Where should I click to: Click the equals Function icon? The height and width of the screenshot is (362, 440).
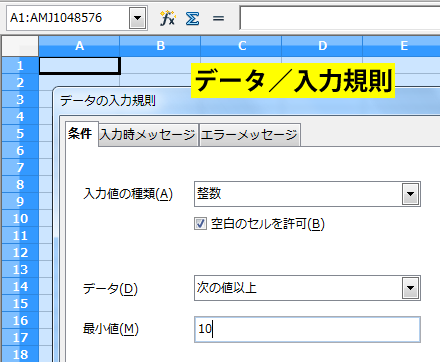click(218, 18)
